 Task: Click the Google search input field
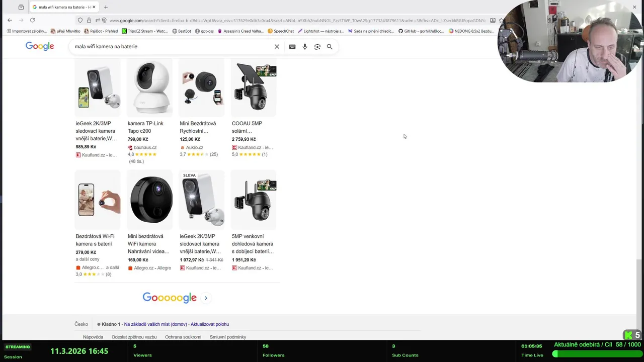171,47
